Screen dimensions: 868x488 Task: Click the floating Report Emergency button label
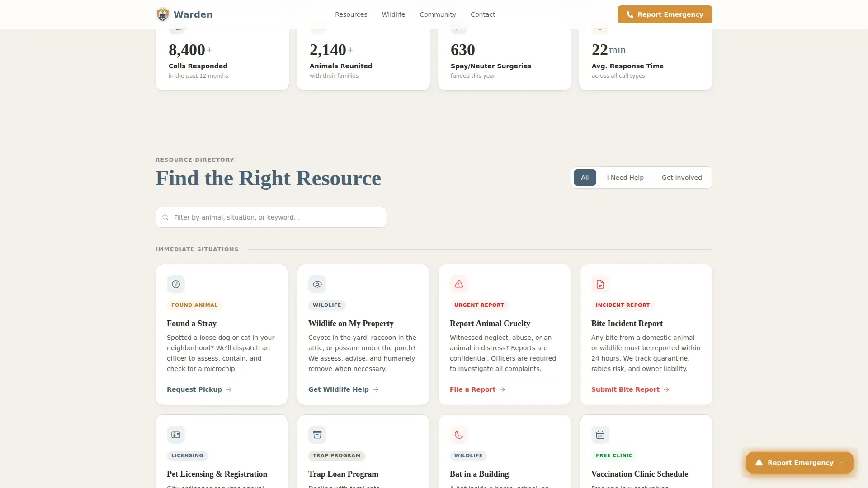[x=800, y=463]
